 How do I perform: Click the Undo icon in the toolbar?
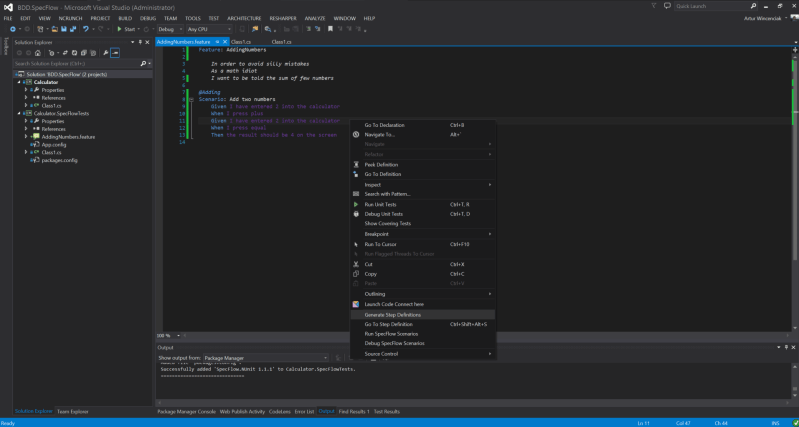click(x=87, y=29)
